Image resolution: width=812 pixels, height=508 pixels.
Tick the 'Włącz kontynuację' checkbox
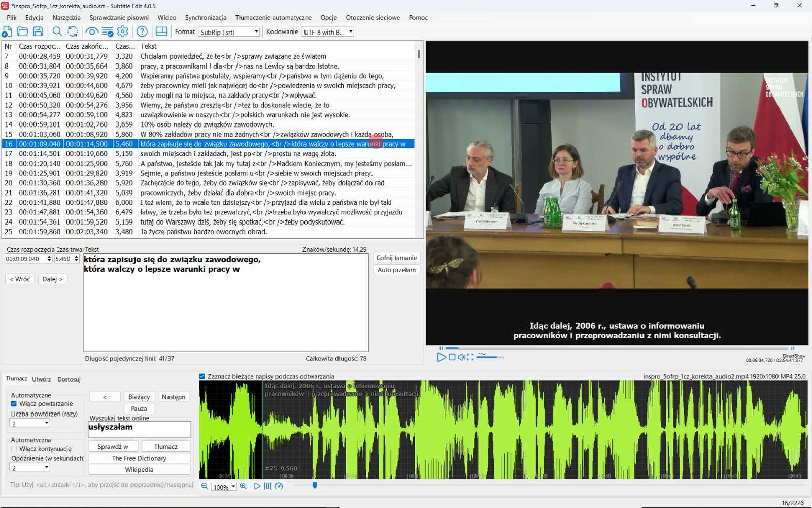(x=14, y=449)
